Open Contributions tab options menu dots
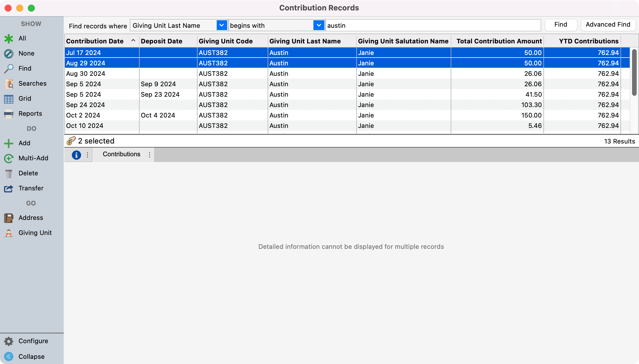The width and height of the screenshot is (639, 364). click(149, 155)
